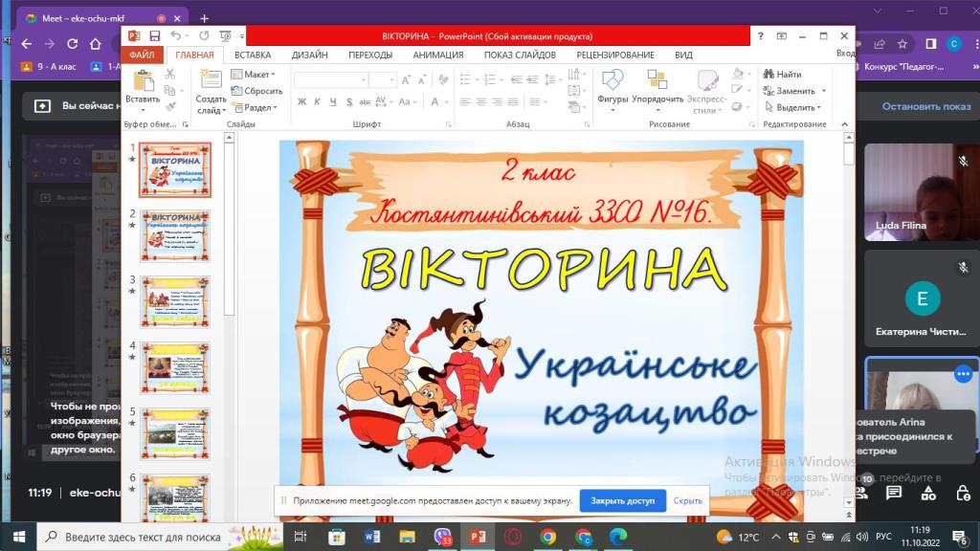
Task: Toggle underline (Ч) formatting
Action: 333,101
